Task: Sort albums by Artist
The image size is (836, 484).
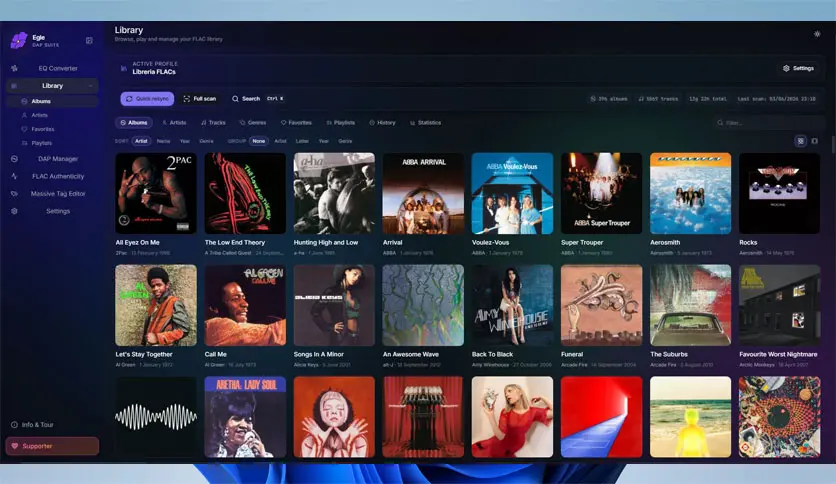Action: coord(141,141)
